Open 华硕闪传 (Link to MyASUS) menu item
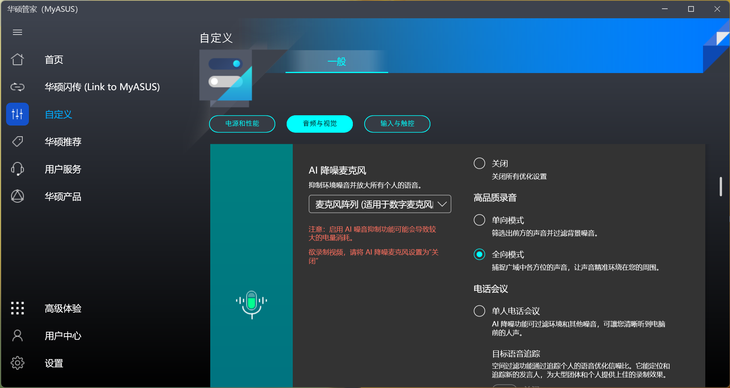730x388 pixels. click(102, 87)
